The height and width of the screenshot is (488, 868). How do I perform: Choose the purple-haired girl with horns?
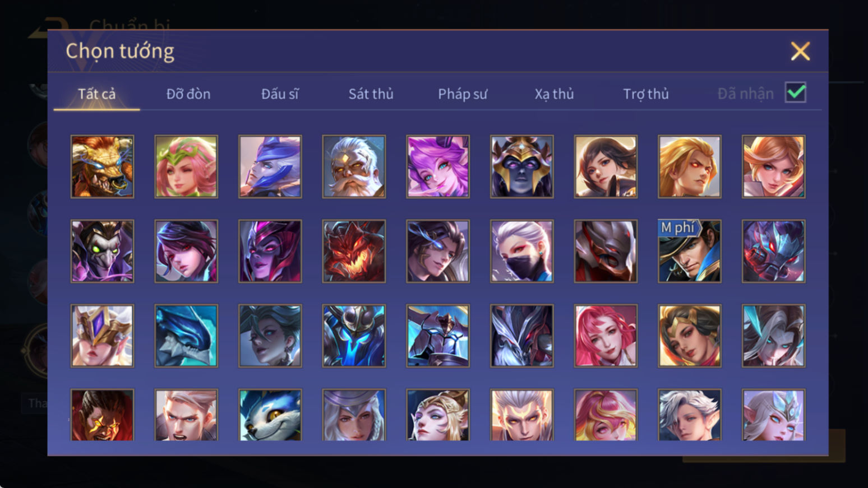438,166
